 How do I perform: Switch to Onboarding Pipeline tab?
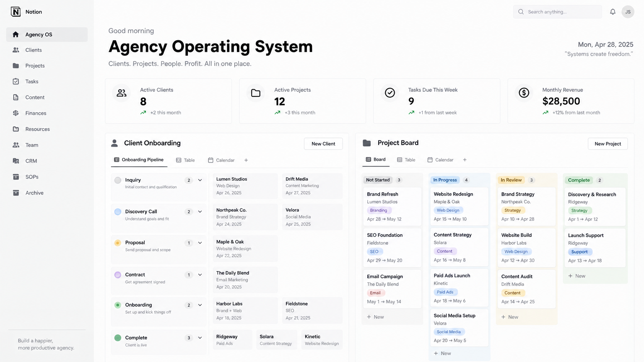(139, 160)
